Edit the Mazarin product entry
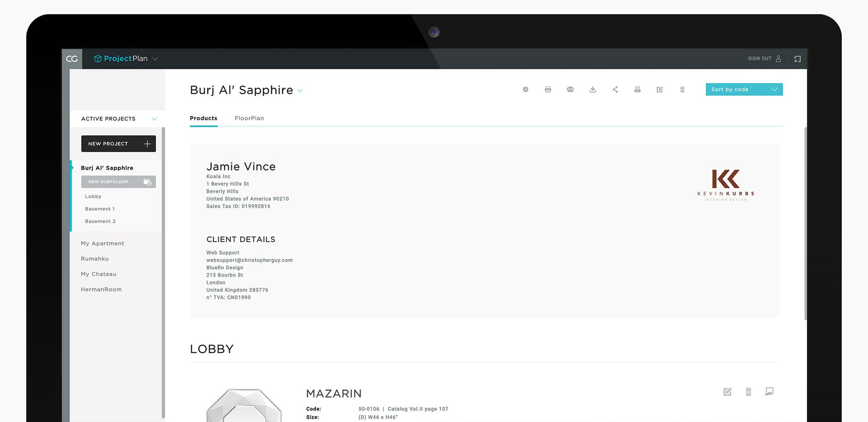 pyautogui.click(x=727, y=392)
